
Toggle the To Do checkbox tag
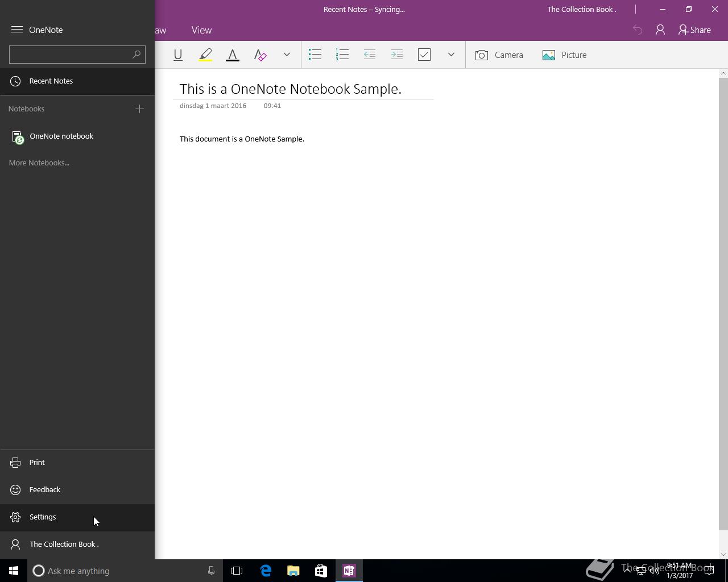[x=424, y=55]
